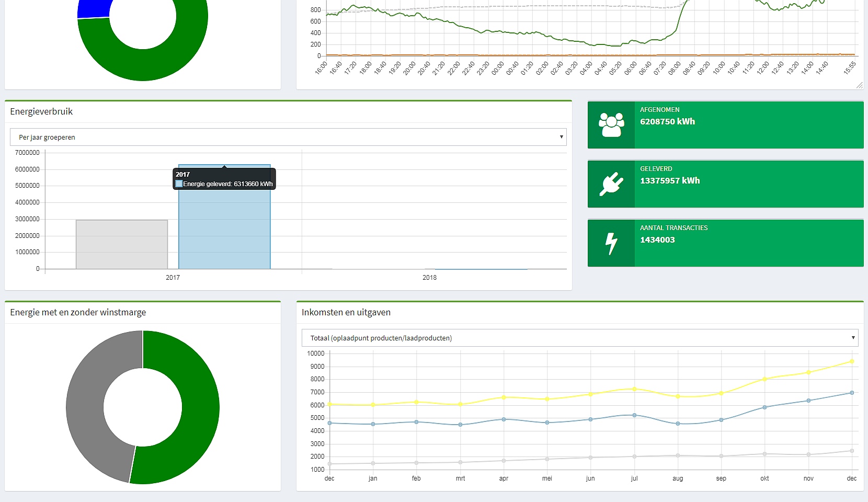The height and width of the screenshot is (502, 868).
Task: Click the 16:00 time label on the top chart
Action: (321, 68)
